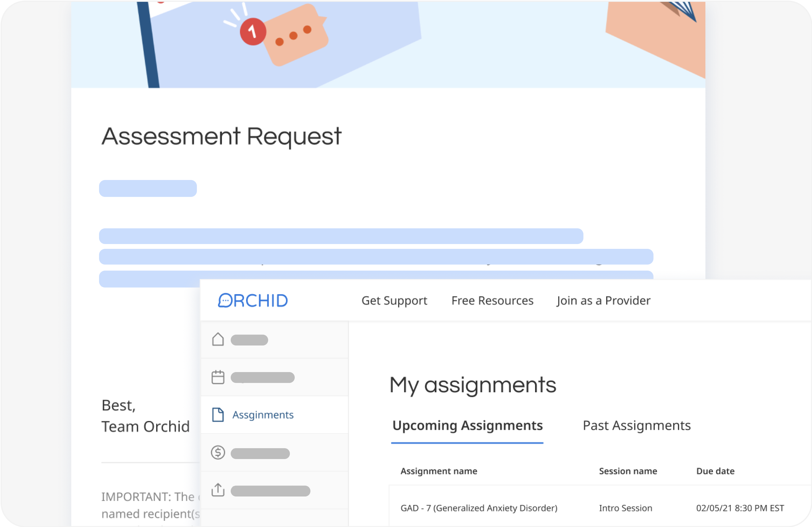Click the Assignment name column header
The height and width of the screenshot is (527, 812).
pos(438,471)
